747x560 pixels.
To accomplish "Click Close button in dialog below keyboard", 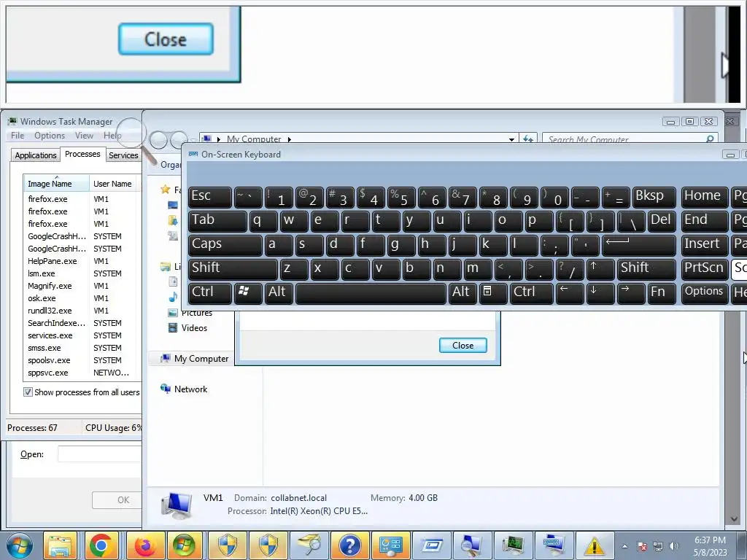I will point(462,345).
